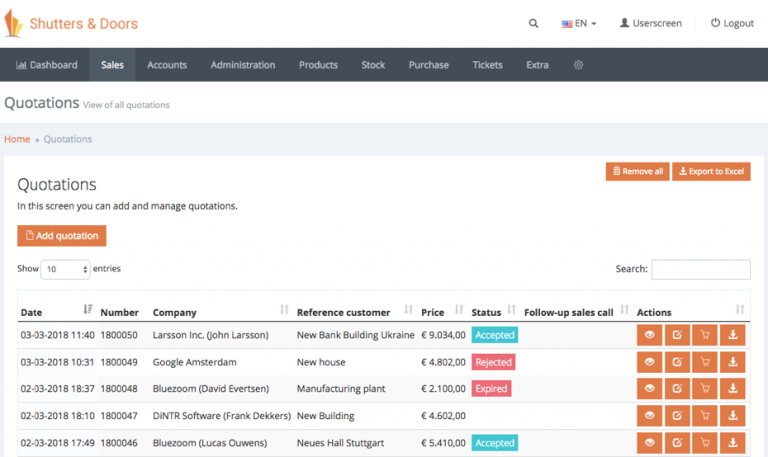Edit quotation 1800046 for Lucas Ouwens
This screenshot has height=457, width=768.
coord(677,443)
